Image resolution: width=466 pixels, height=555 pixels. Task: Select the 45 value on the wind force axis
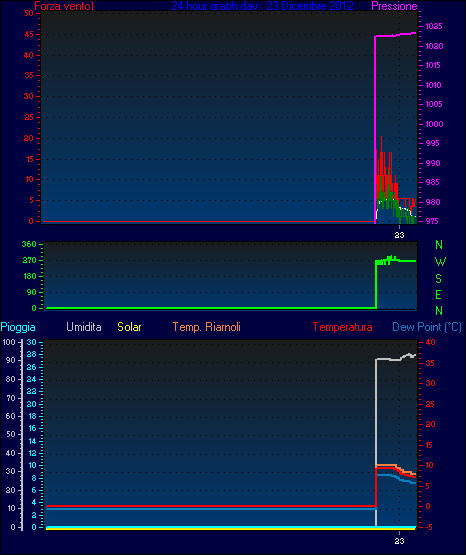(29, 34)
